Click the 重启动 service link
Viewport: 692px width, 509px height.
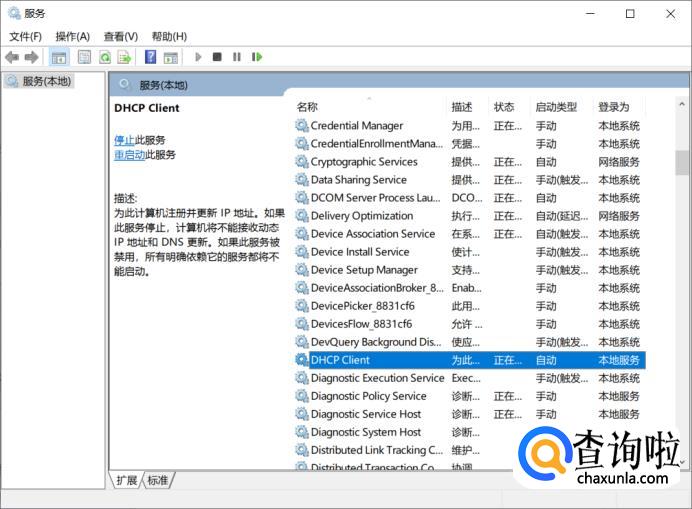coord(129,155)
